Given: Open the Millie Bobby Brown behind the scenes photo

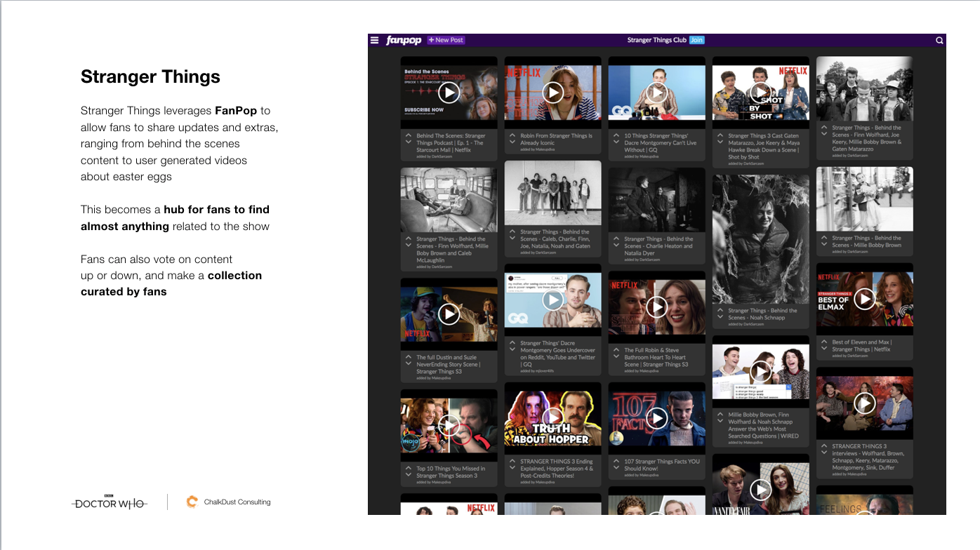Looking at the screenshot, I should [x=864, y=199].
